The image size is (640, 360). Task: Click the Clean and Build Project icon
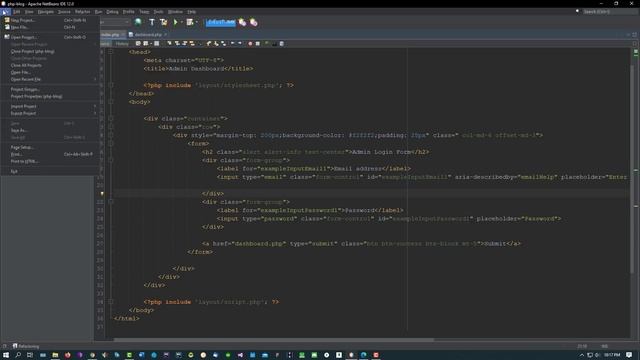click(x=163, y=22)
